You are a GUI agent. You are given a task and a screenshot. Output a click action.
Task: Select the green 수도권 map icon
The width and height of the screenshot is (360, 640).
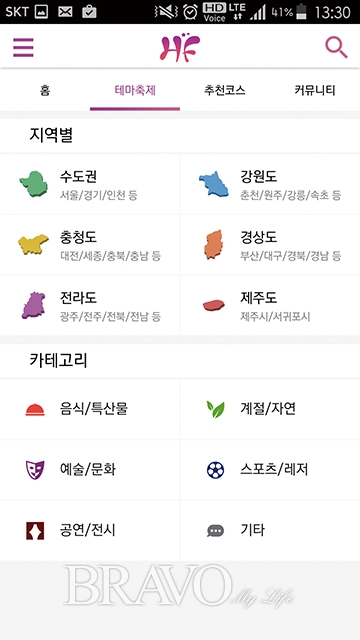pyautogui.click(x=34, y=184)
